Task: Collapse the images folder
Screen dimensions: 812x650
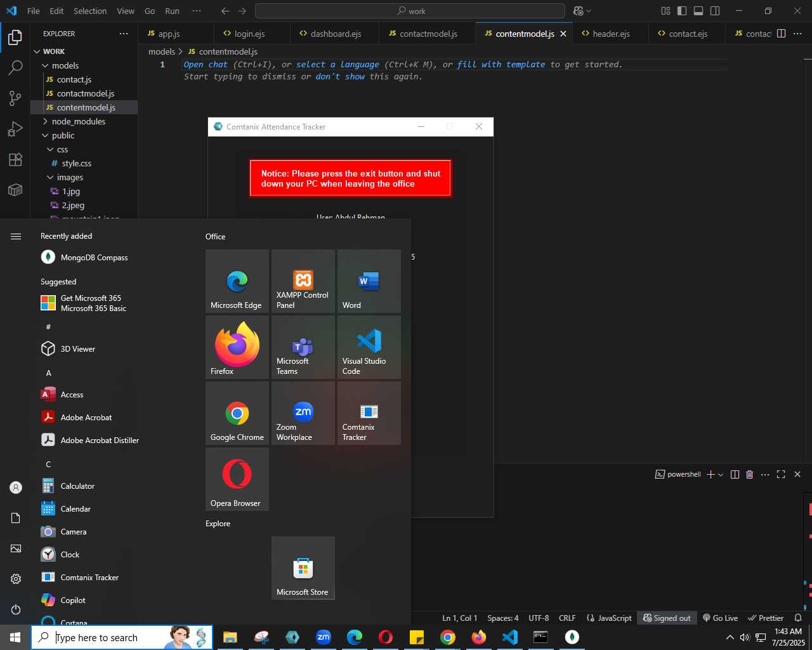Action: point(84,177)
